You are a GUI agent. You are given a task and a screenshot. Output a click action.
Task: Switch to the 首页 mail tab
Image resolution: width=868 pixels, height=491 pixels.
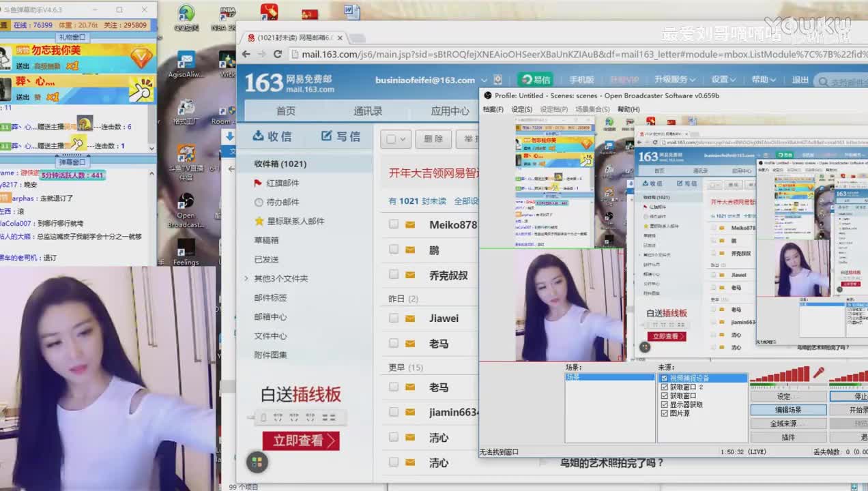coord(286,111)
